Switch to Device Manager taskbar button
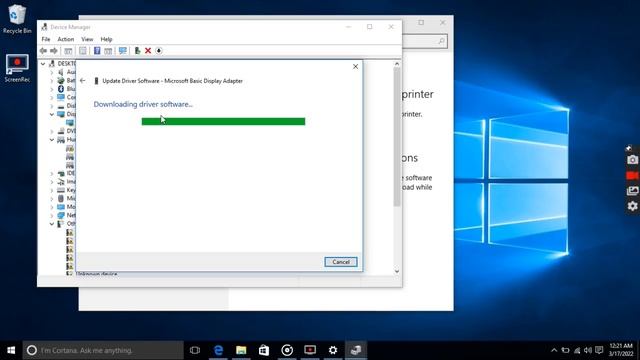640x360 pixels. [356, 350]
